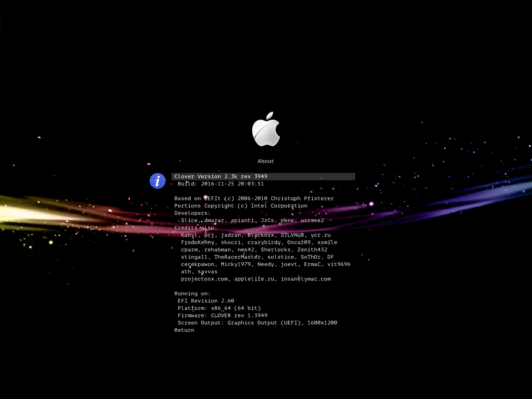Click the blue info icon
The image size is (532, 399).
pyautogui.click(x=157, y=181)
